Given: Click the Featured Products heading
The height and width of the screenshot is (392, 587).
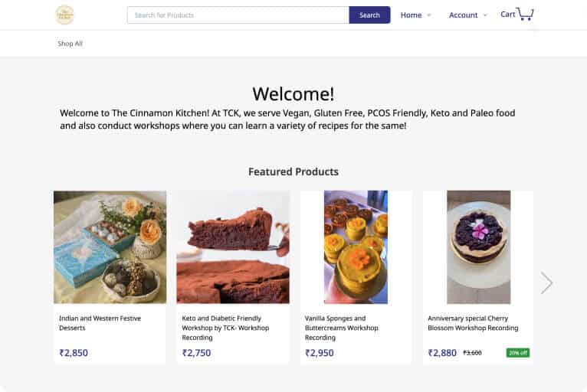Looking at the screenshot, I should tap(293, 171).
